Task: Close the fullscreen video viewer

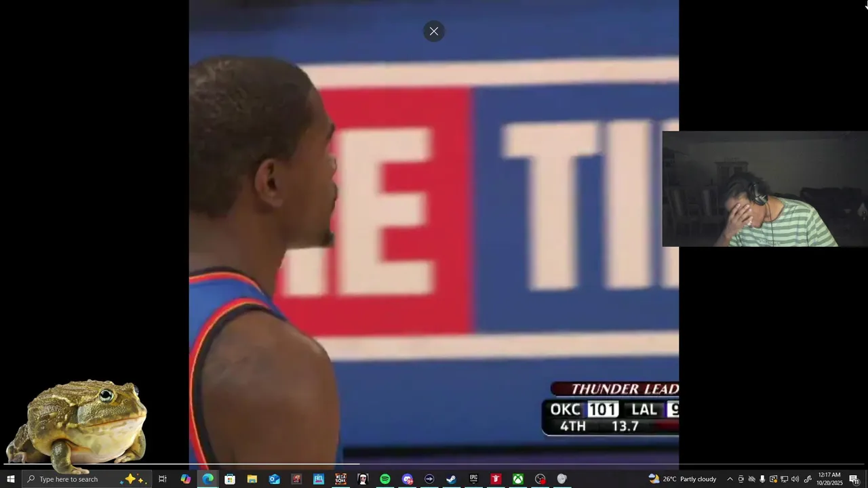Action: [434, 31]
